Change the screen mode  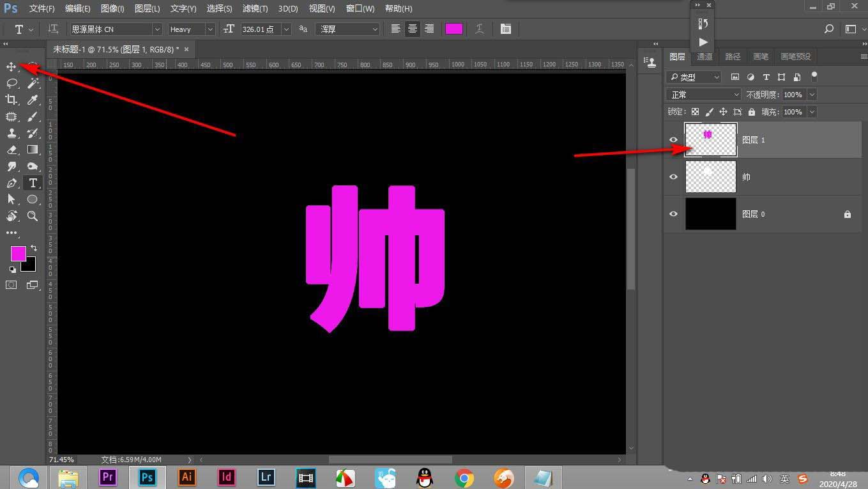click(x=33, y=284)
